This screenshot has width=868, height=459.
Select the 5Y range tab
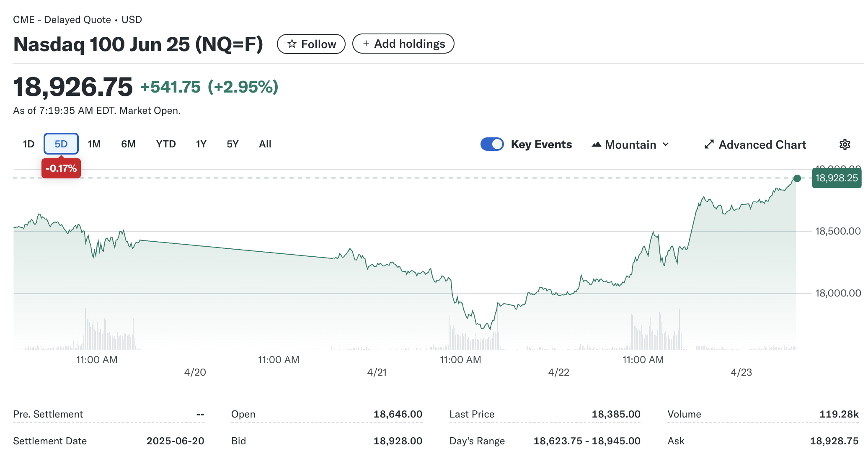232,144
